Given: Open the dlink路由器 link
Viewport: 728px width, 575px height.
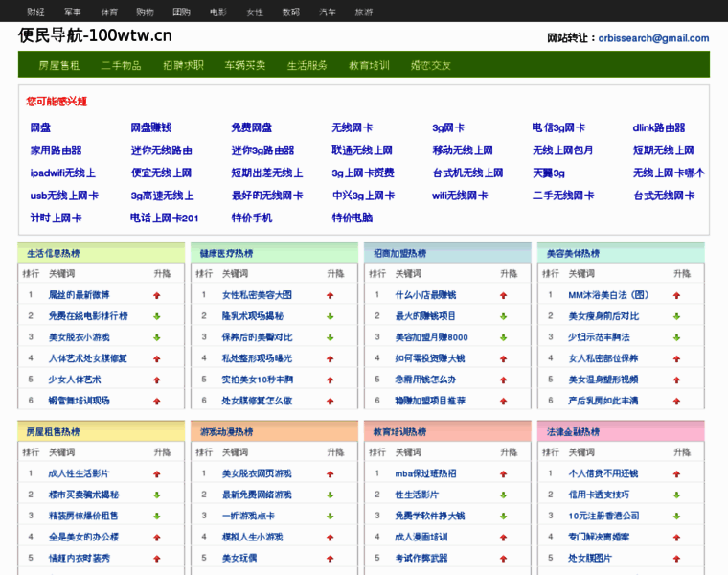Looking at the screenshot, I should [x=659, y=127].
